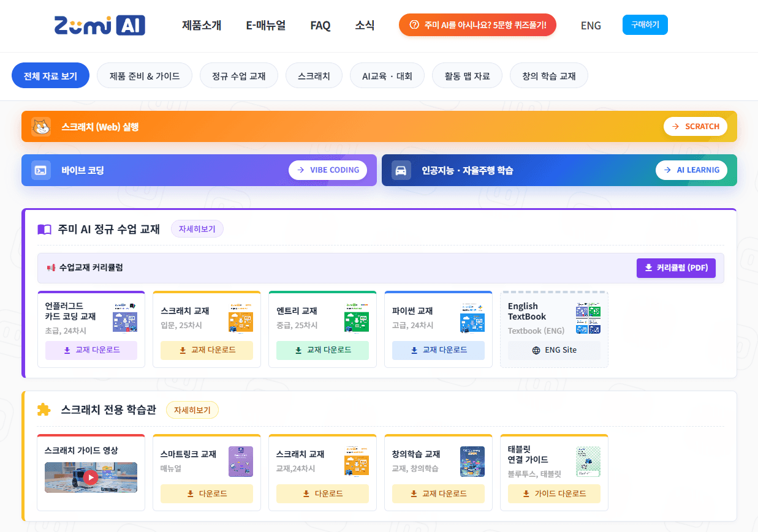Viewport: 758px width, 532px height.
Task: Start the 5문항 퀴즈풀기 quiz button
Action: pos(477,25)
